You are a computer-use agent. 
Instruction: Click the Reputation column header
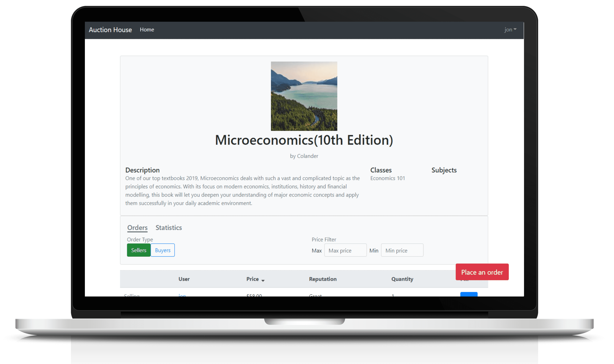pos(323,279)
